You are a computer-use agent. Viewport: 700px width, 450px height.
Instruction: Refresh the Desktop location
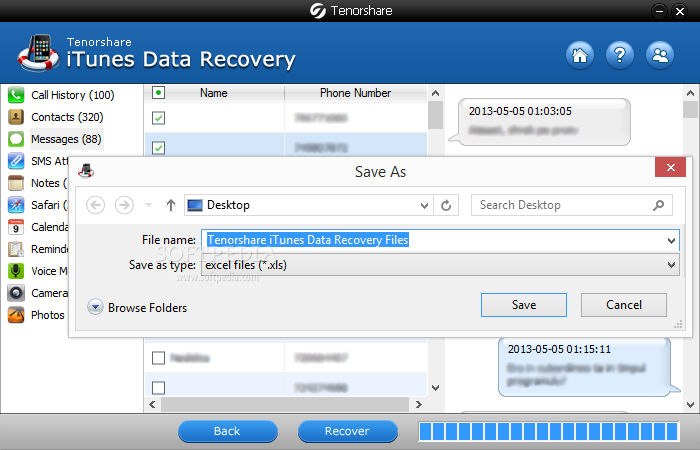click(x=446, y=205)
